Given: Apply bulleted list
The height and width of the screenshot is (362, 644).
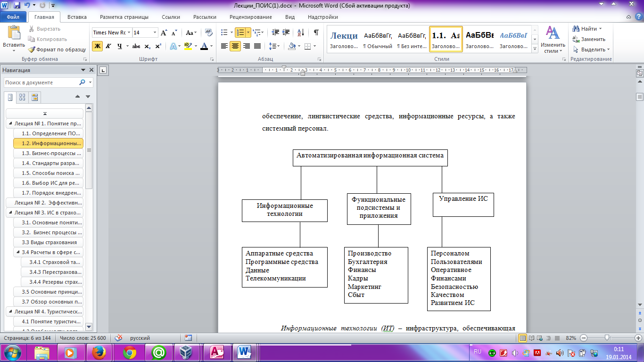Looking at the screenshot, I should click(x=224, y=33).
